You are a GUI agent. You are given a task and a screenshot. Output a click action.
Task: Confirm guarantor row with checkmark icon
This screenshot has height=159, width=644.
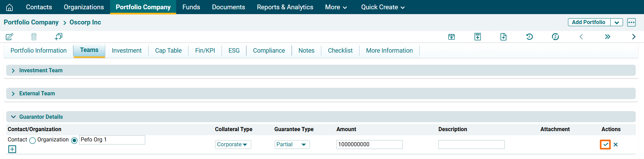pos(605,145)
